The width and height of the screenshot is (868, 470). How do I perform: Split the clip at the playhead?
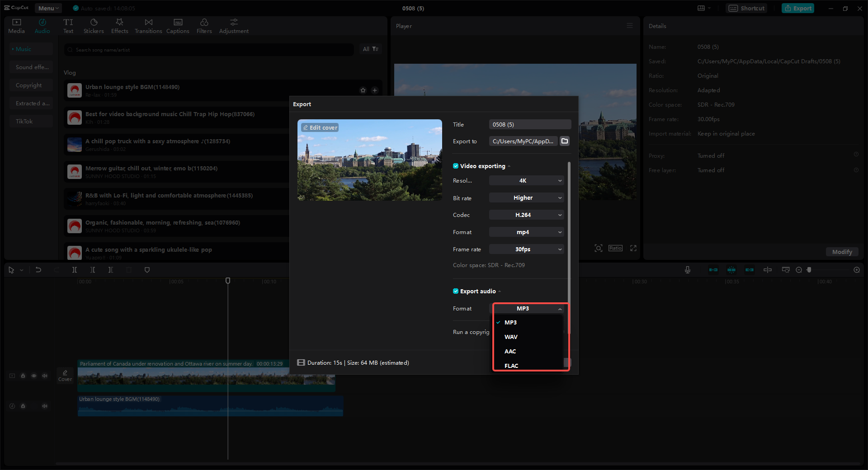(75, 270)
